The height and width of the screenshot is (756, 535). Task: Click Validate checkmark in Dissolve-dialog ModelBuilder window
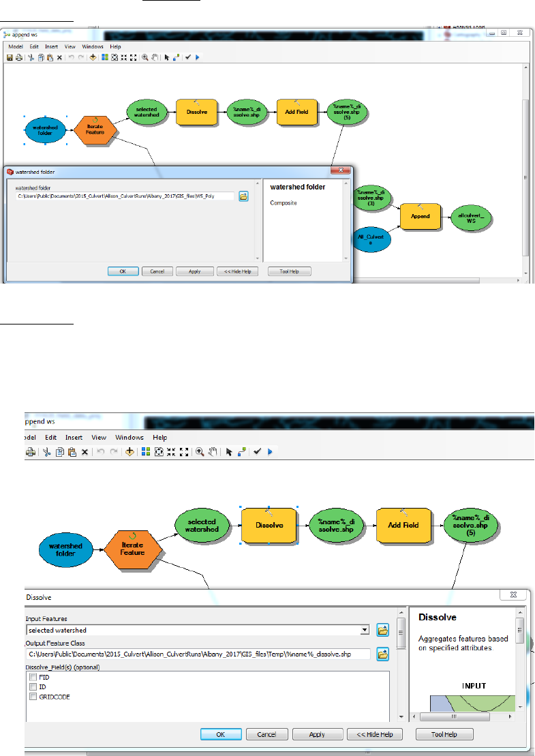[x=257, y=452]
